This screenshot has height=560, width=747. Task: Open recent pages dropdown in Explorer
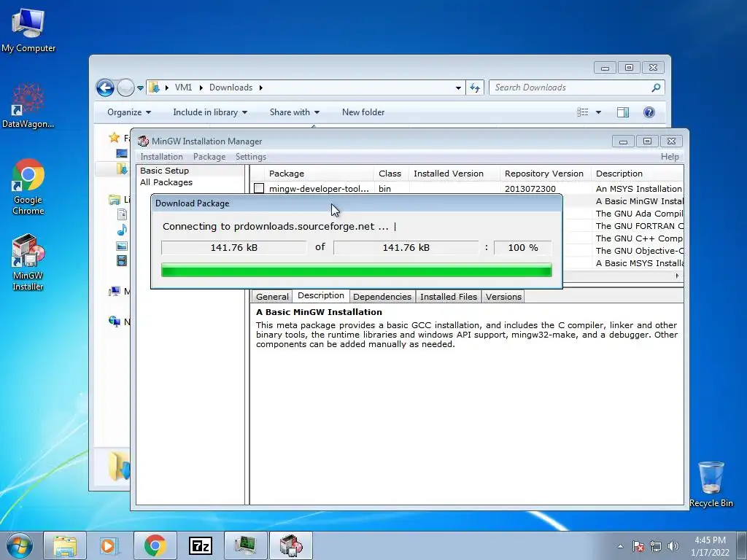[140, 88]
